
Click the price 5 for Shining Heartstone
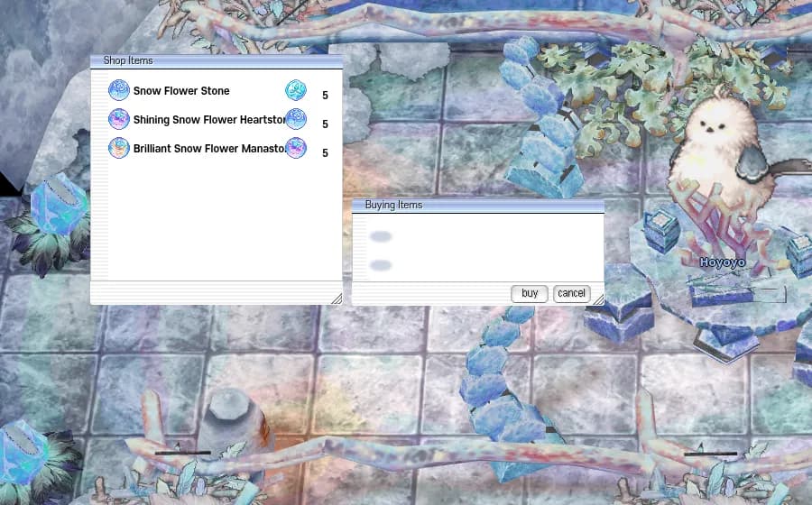click(x=325, y=124)
